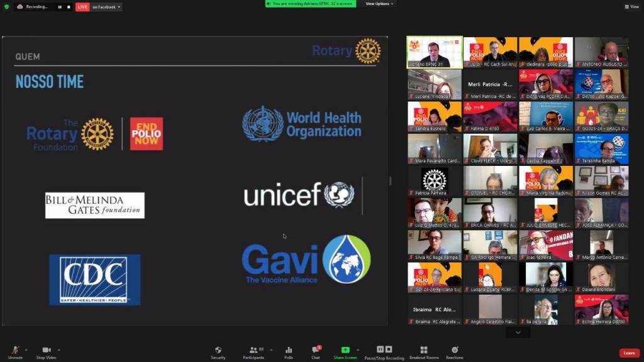Launch the Polls icon
Viewport: 644px width, 362px height.
[289, 351]
